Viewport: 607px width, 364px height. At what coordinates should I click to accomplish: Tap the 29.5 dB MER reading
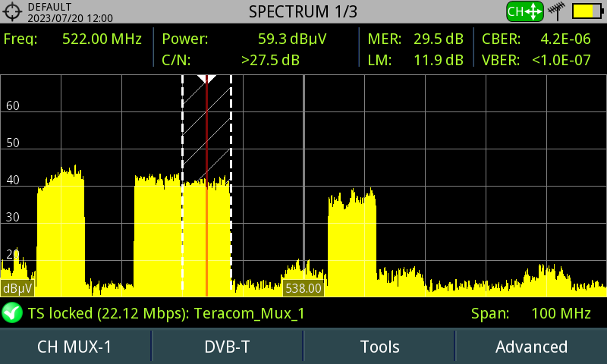(439, 39)
